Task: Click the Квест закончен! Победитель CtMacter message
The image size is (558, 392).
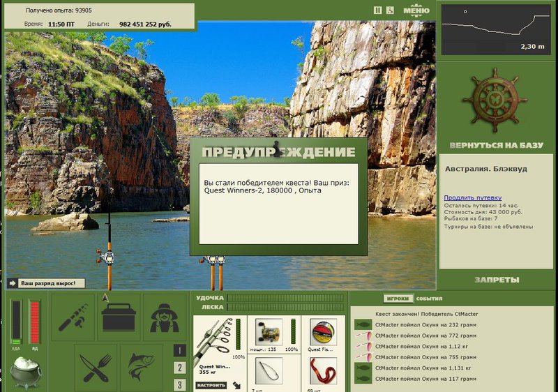Action: click(426, 314)
